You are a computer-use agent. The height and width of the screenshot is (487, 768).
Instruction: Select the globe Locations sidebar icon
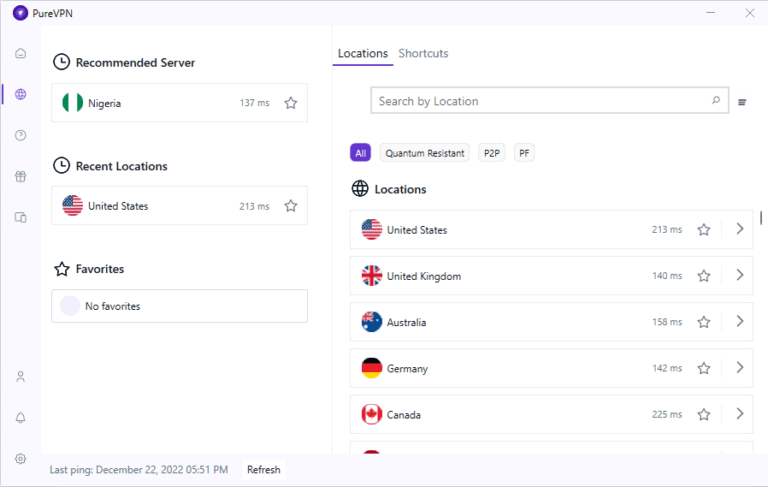coord(20,94)
